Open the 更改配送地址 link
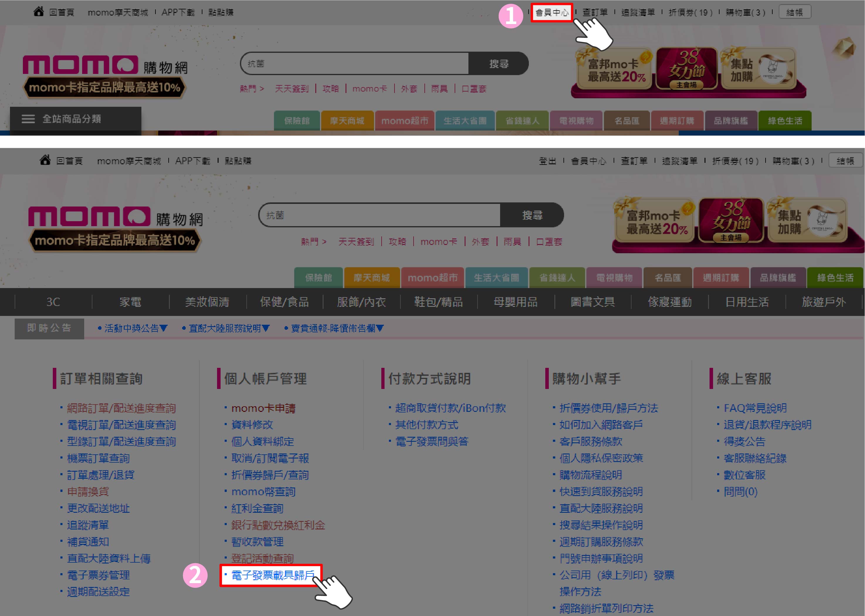This screenshot has width=865, height=616. (x=98, y=508)
